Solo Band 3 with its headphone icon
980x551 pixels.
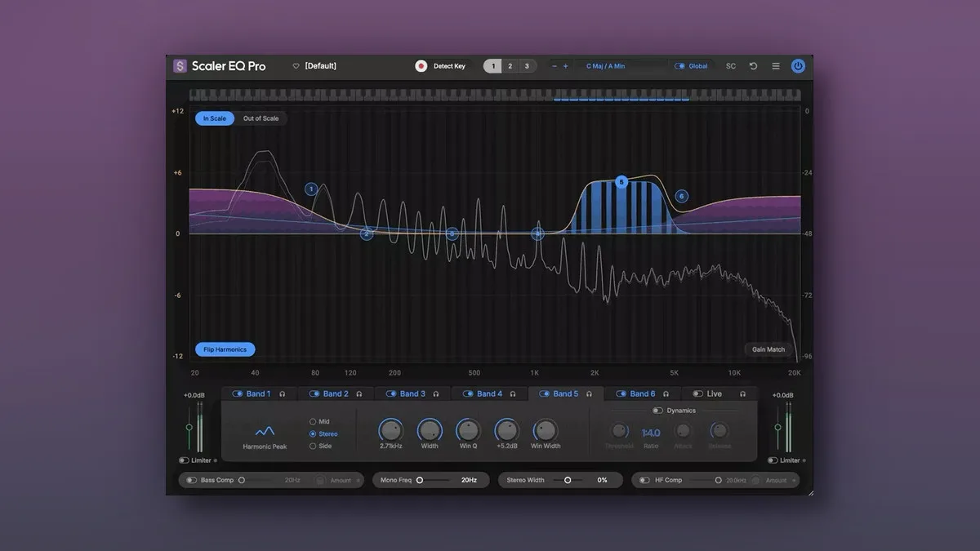pos(436,394)
